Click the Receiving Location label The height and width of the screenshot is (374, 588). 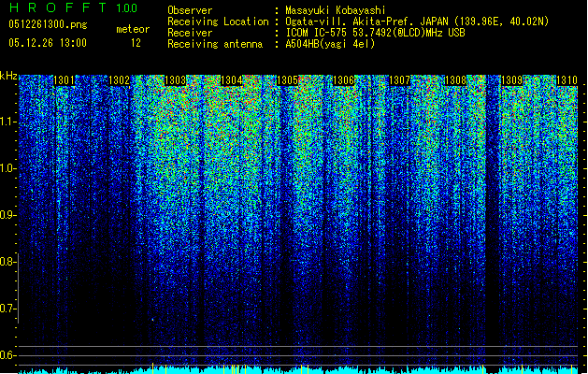(x=218, y=22)
